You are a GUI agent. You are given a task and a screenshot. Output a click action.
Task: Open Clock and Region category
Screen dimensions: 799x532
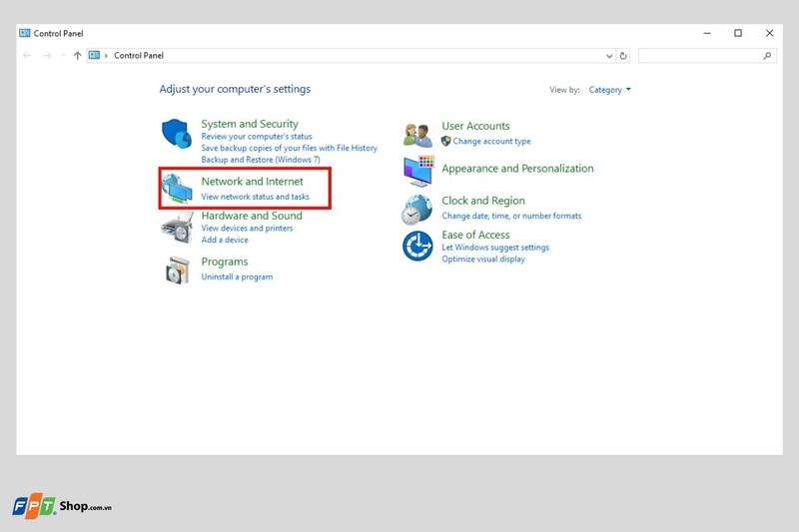tap(483, 201)
